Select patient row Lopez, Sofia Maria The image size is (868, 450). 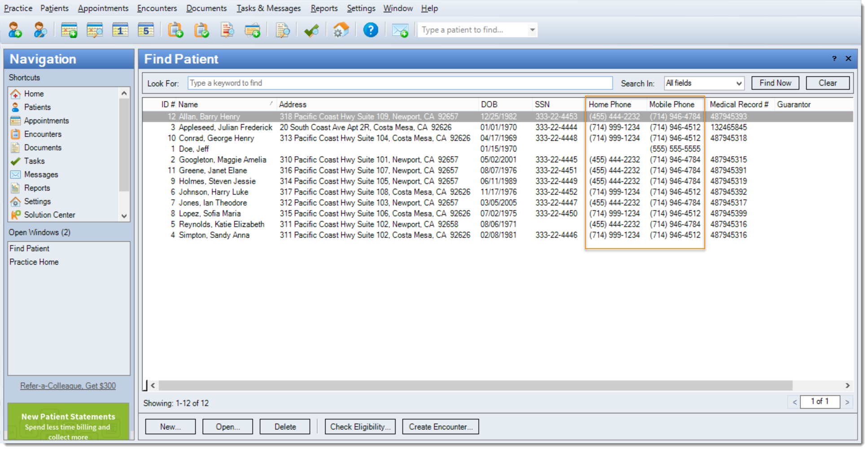click(x=497, y=214)
